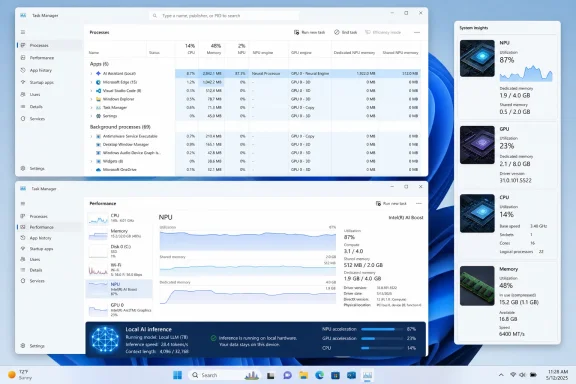Sort processes by Memory column
This screenshot has height=384, width=576.
point(212,49)
